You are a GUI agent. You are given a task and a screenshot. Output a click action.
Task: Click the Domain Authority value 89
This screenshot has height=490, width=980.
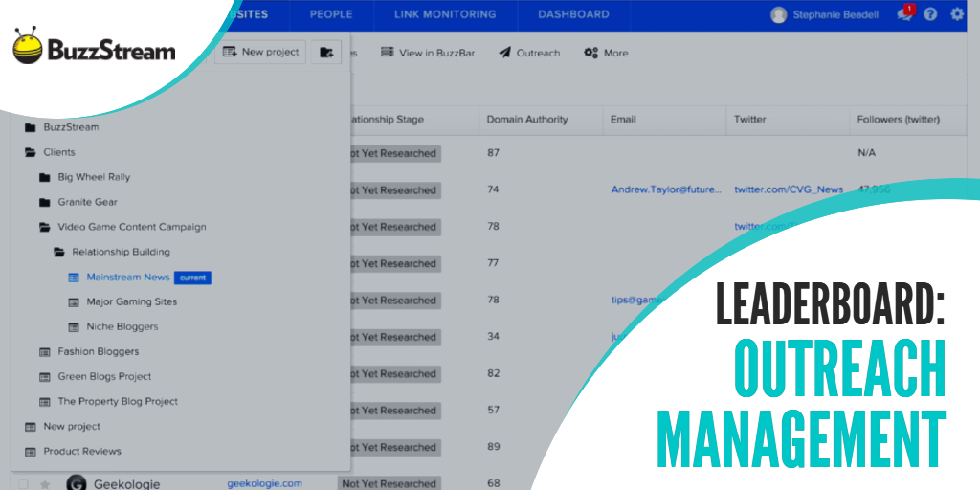[493, 447]
